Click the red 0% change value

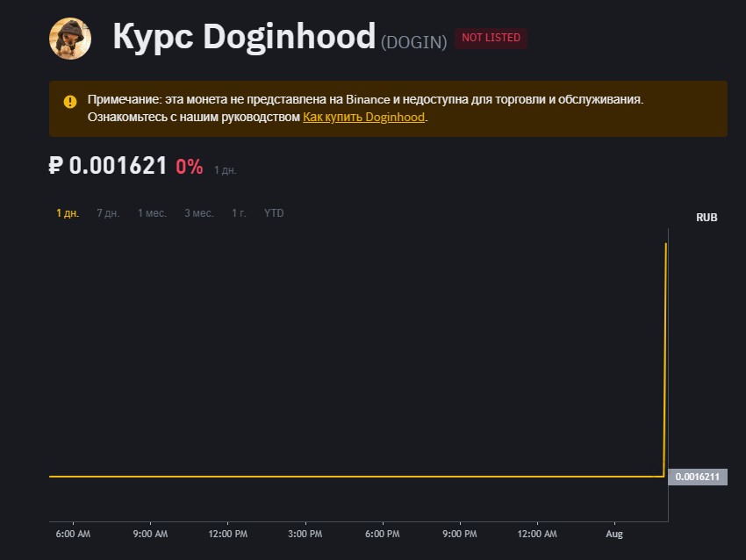[190, 167]
